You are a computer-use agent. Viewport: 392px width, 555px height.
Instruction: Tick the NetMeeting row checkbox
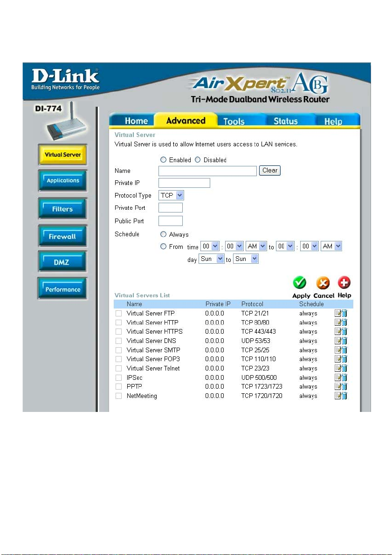click(x=119, y=396)
